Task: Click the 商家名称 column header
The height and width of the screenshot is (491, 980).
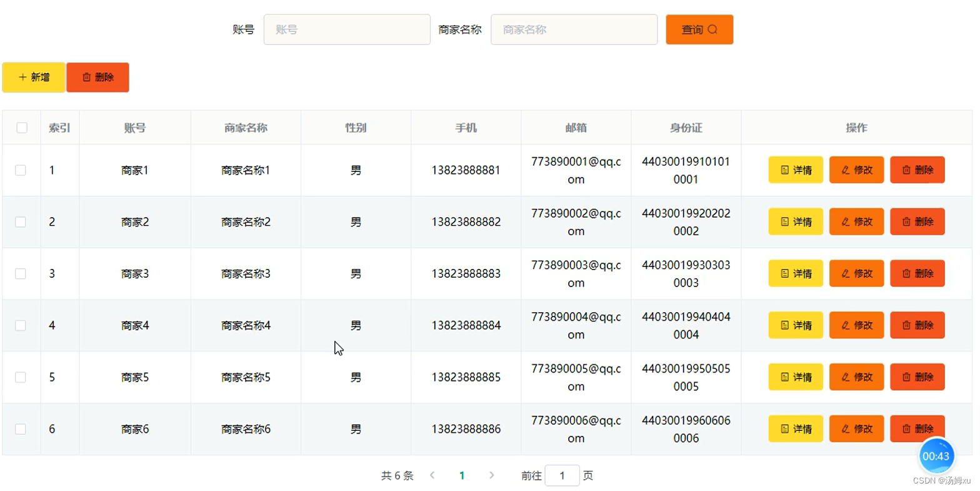Action: tap(246, 128)
